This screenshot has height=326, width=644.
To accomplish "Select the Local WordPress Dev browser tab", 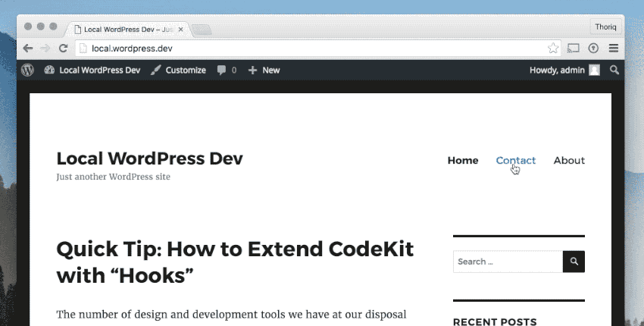I will (x=127, y=30).
